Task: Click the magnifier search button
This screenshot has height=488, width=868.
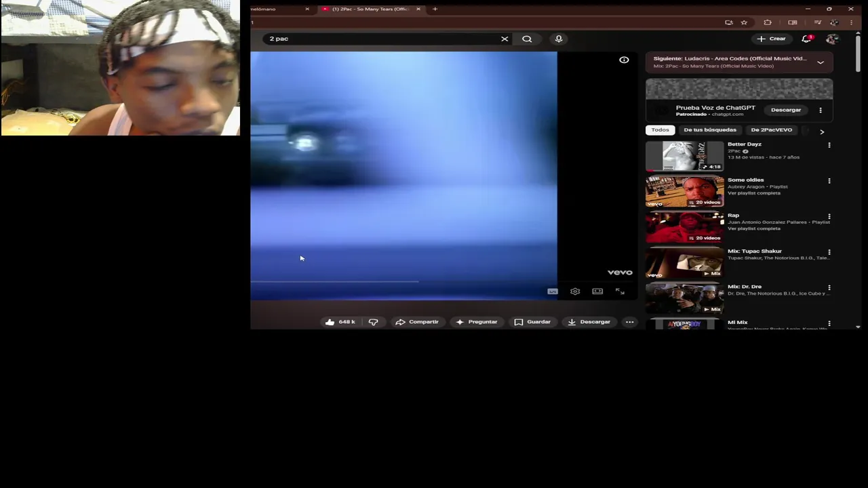Action: pyautogui.click(x=527, y=39)
